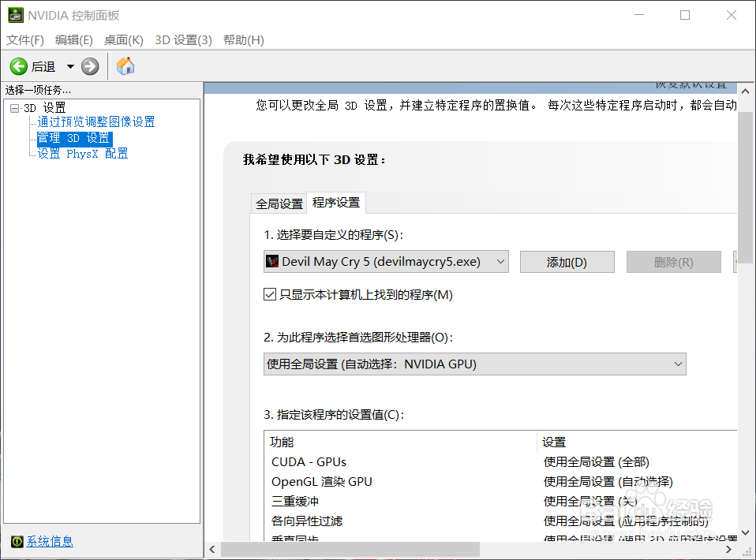The height and width of the screenshot is (560, 756).
Task: Click the vertical scrollbar down arrow
Action: [x=746, y=533]
